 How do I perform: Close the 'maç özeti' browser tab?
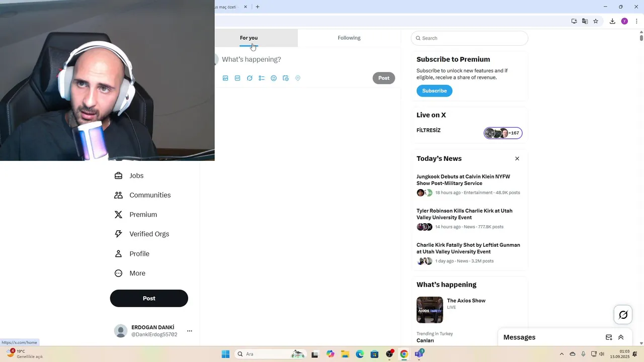tap(246, 7)
